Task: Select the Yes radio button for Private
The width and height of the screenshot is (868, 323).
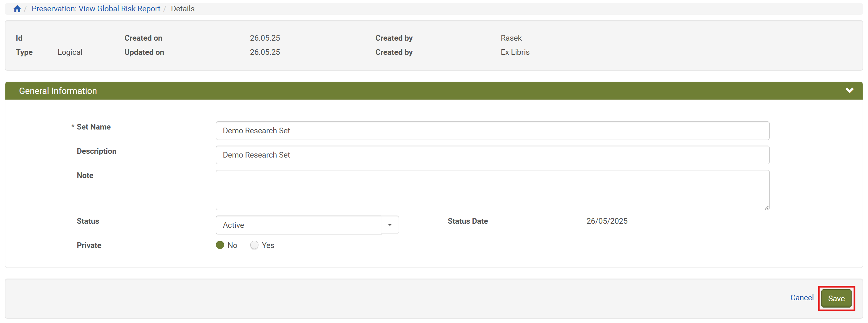Action: tap(254, 245)
